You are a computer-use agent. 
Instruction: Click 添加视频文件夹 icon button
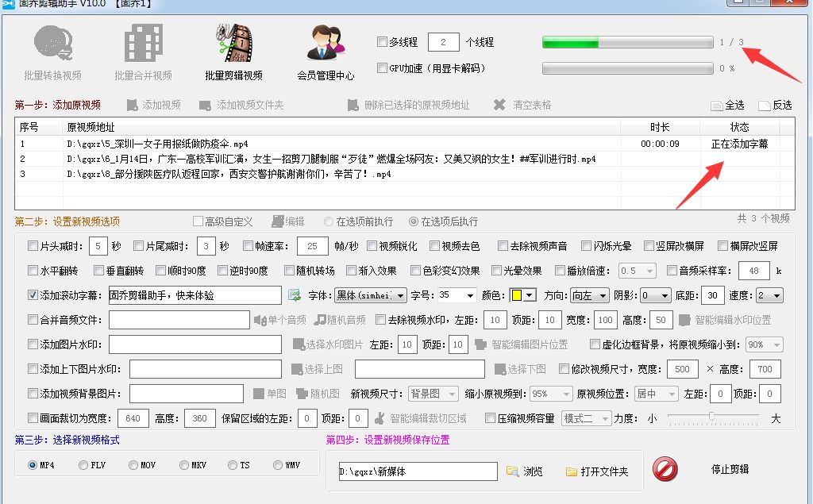[205, 106]
